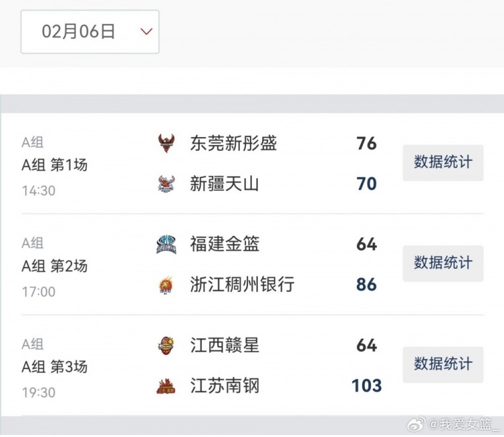Click the 江西赣星 team name
This screenshot has width=504, height=437.
[x=224, y=346]
